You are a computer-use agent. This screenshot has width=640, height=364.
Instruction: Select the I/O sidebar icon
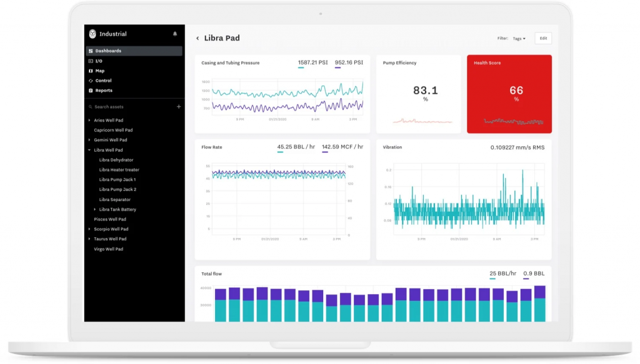click(90, 61)
